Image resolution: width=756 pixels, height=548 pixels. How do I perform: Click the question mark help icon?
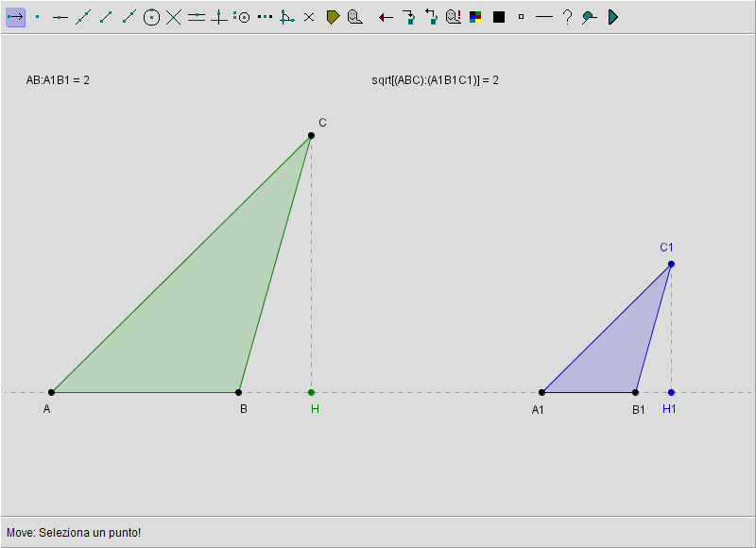[x=568, y=17]
